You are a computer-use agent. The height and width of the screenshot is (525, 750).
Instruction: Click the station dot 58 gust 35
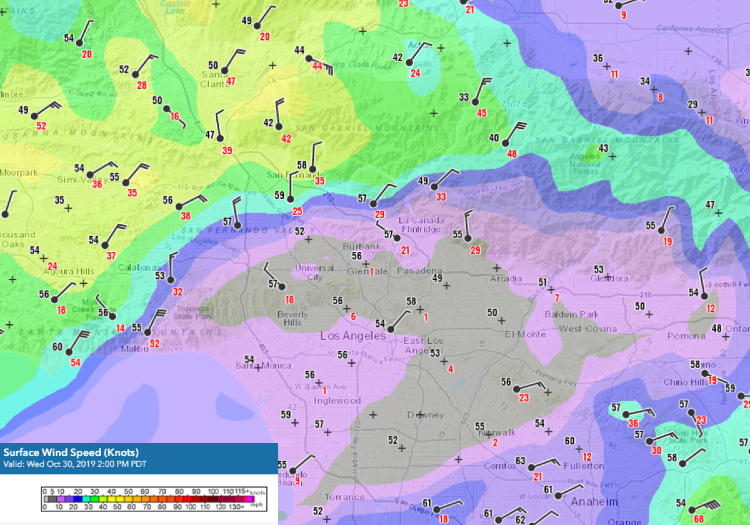coord(312,169)
